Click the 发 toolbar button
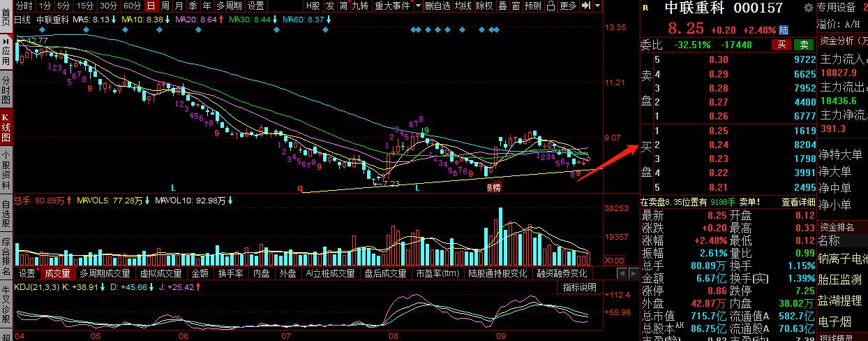Viewport: 868px width, 341px height. pyautogui.click(x=330, y=6)
